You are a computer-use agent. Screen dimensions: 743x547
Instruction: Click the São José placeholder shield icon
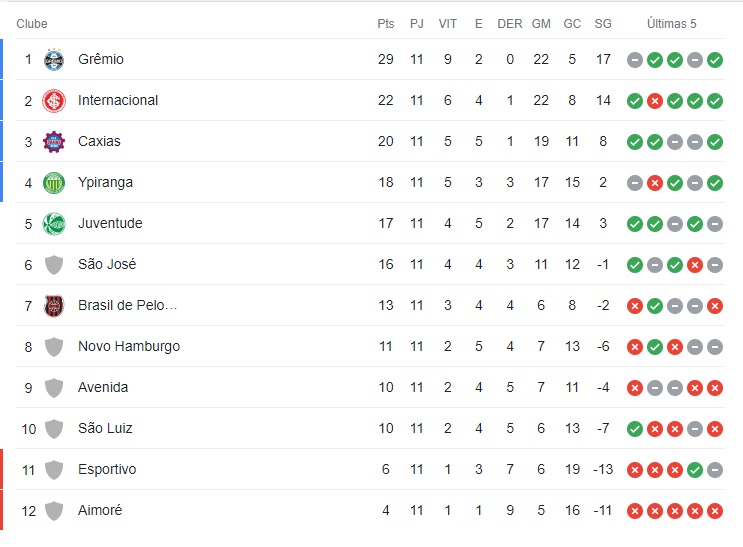click(x=54, y=265)
